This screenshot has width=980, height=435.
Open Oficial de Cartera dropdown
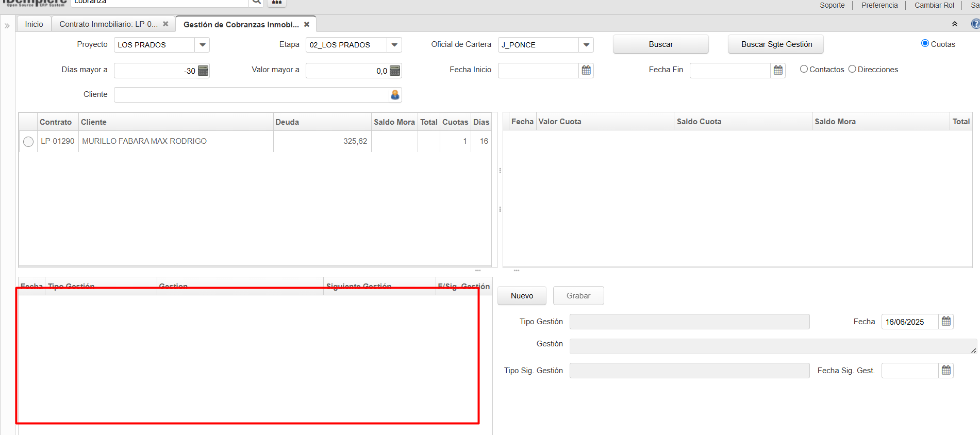pos(586,45)
